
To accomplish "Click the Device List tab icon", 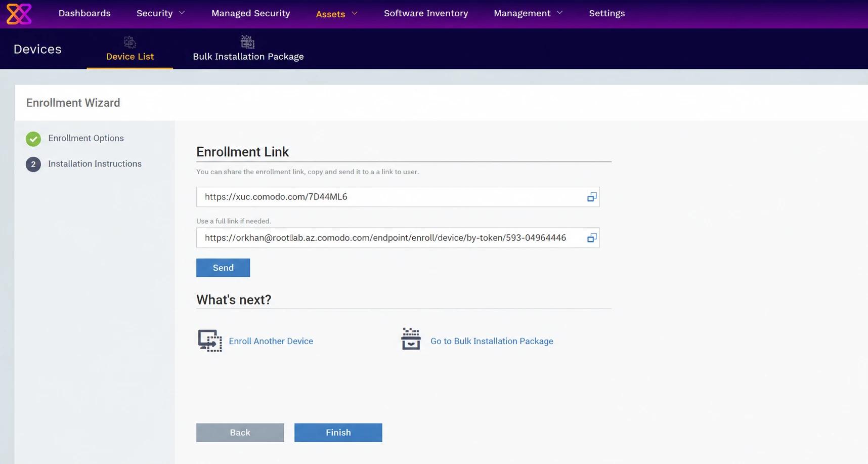I will click(x=130, y=42).
